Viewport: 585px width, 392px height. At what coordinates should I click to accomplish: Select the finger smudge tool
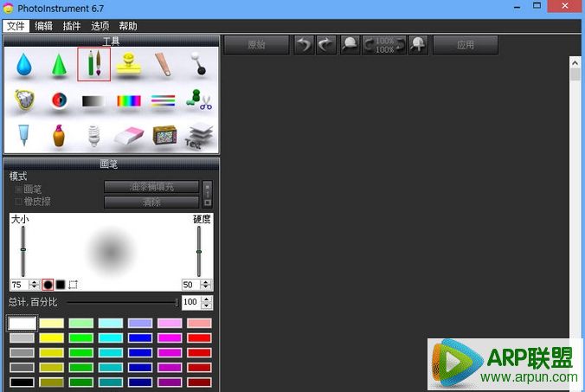[x=163, y=65]
